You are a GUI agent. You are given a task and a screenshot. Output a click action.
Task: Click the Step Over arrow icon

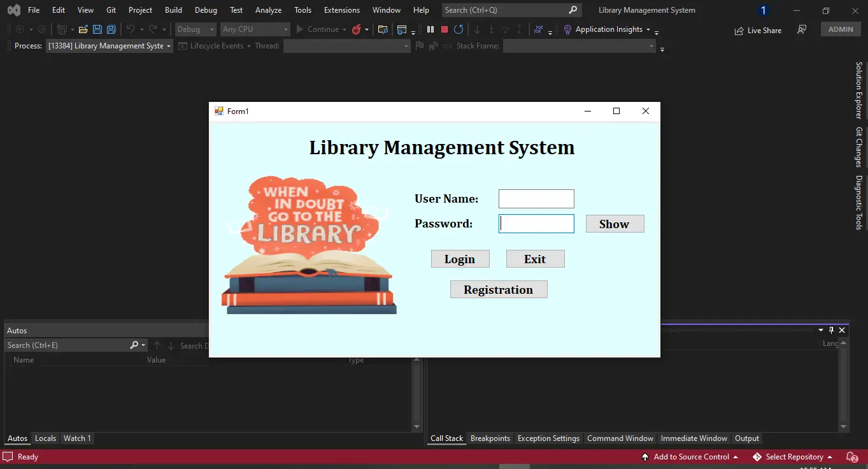pyautogui.click(x=505, y=29)
